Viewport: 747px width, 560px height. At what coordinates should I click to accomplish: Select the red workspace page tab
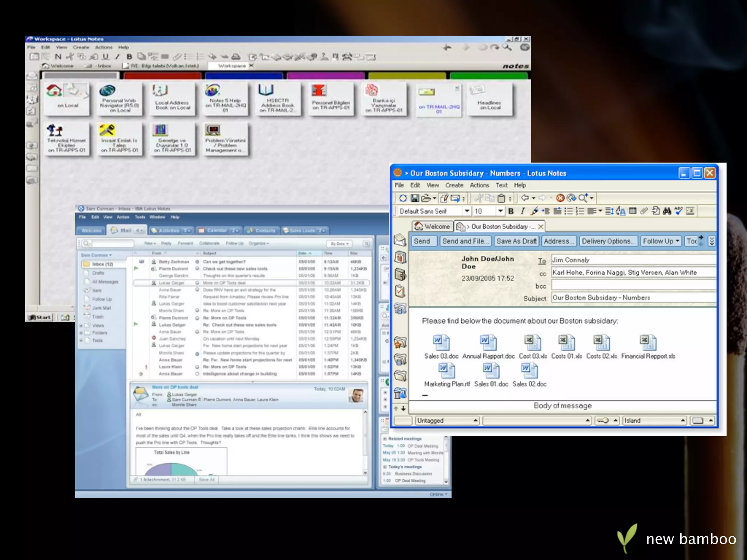tap(162, 76)
